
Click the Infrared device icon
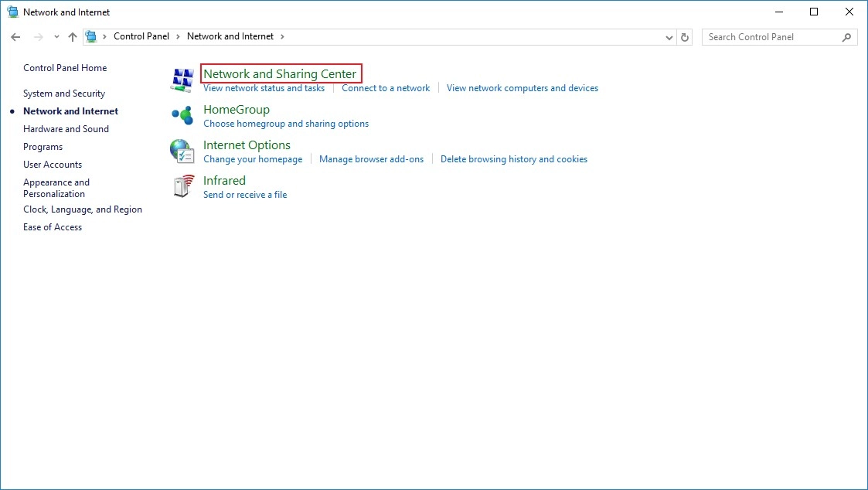(x=182, y=186)
